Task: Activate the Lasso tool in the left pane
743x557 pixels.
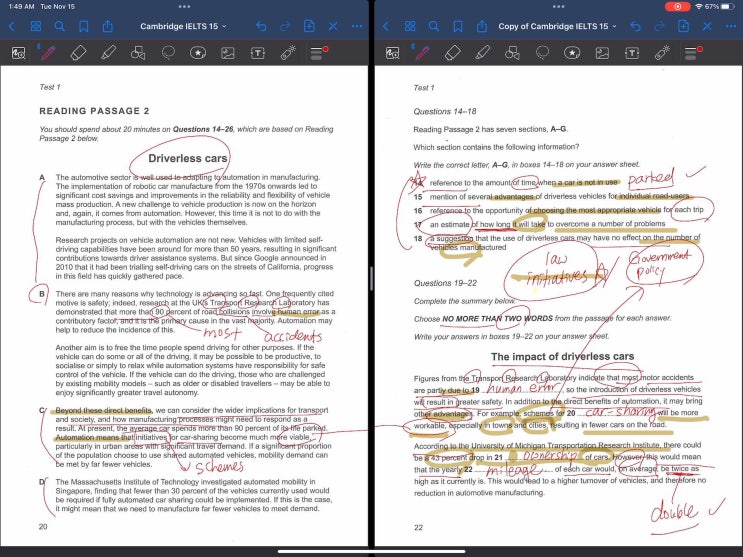Action: pos(168,52)
